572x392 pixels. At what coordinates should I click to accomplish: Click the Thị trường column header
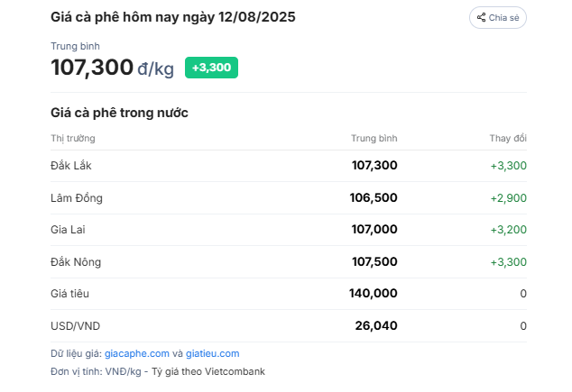pyautogui.click(x=73, y=139)
